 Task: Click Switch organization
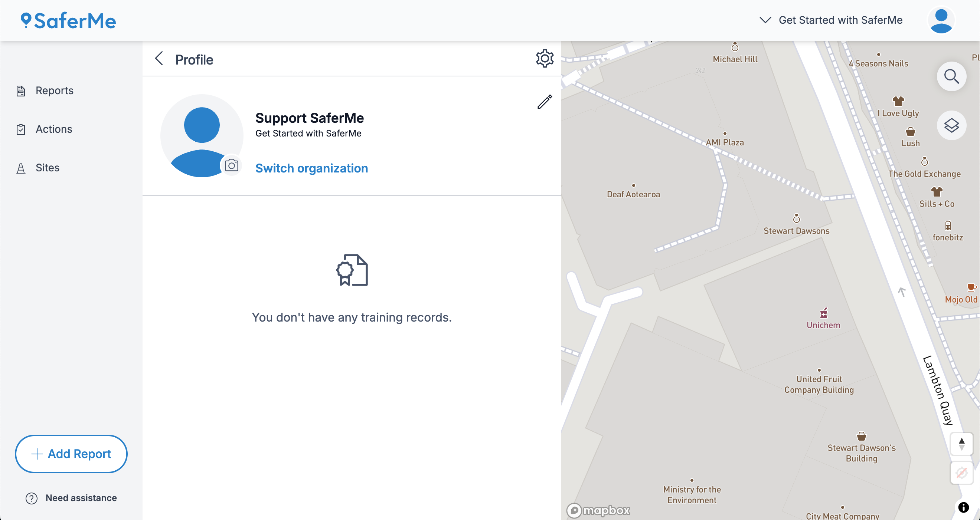311,168
